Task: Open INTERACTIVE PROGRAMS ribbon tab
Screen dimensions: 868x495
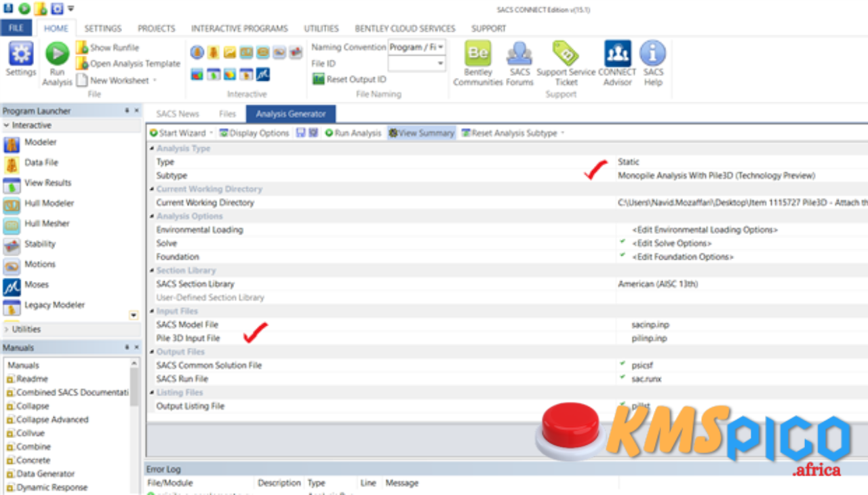Action: [x=239, y=28]
